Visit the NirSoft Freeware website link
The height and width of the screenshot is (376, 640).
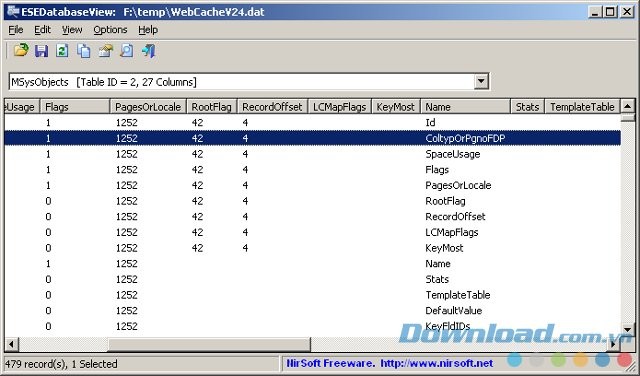point(390,363)
